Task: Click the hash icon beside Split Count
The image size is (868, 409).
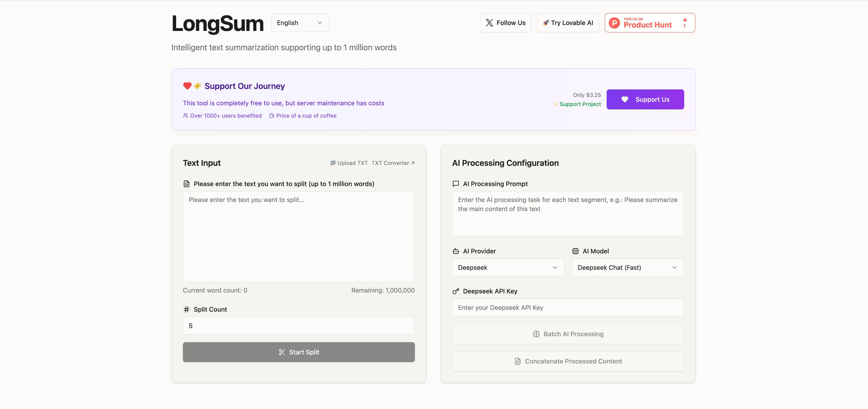Action: click(186, 309)
